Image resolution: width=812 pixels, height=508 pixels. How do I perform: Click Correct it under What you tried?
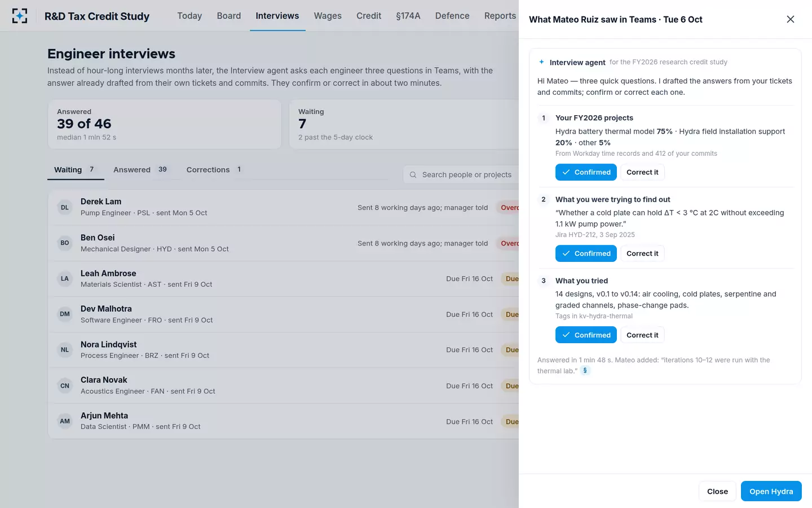642,335
